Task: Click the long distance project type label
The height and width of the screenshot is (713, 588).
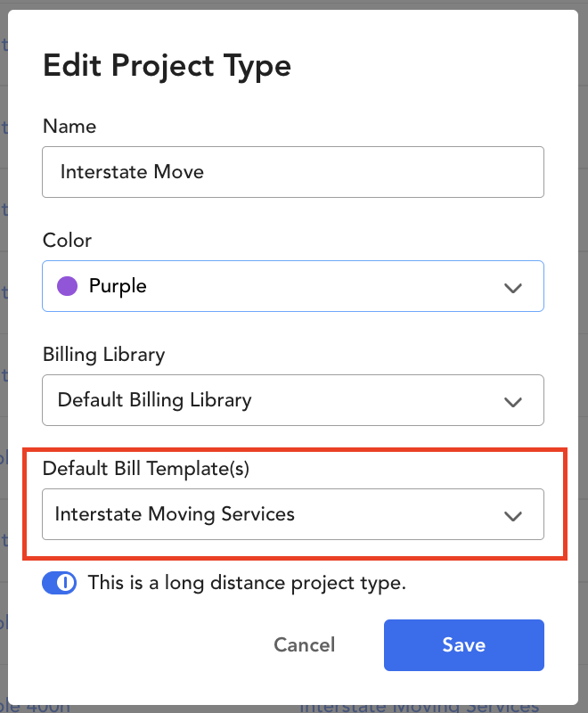Action: click(x=247, y=583)
